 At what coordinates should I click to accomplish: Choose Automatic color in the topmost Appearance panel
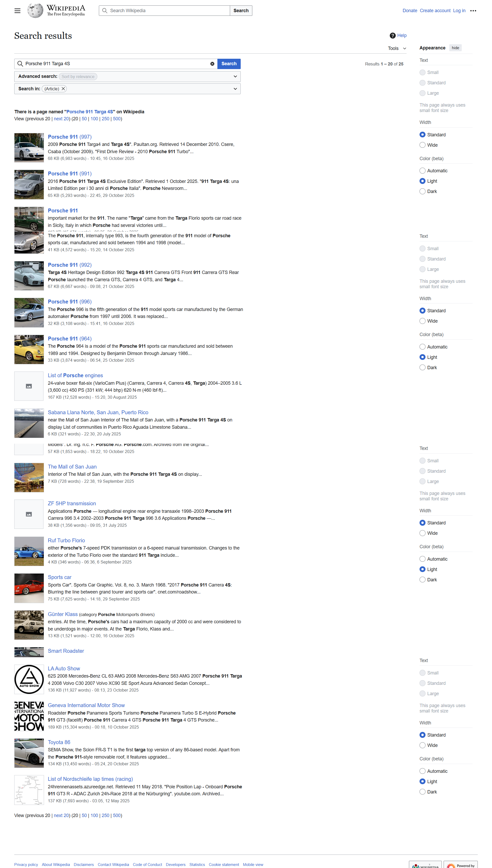tap(422, 171)
